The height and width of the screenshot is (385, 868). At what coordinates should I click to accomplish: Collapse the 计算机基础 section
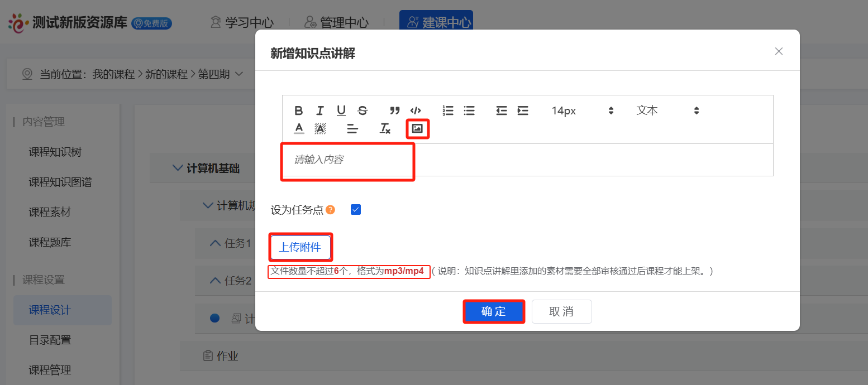click(x=177, y=168)
